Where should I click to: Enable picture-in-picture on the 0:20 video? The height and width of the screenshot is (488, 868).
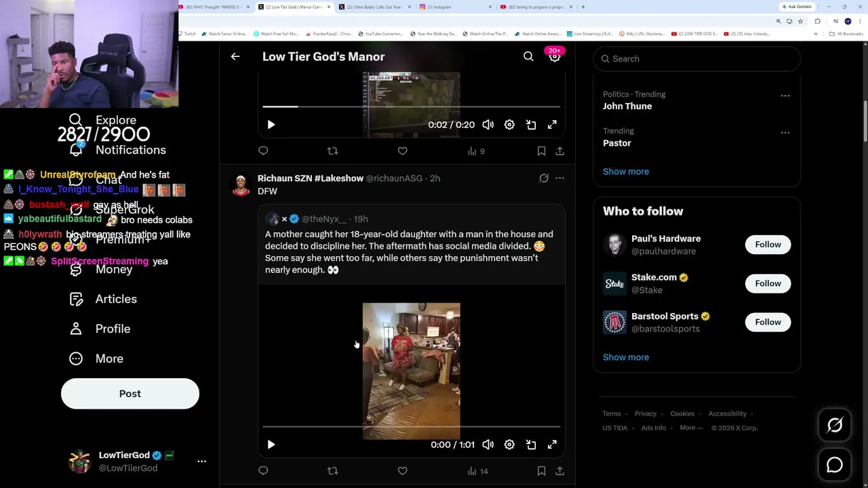tap(531, 125)
